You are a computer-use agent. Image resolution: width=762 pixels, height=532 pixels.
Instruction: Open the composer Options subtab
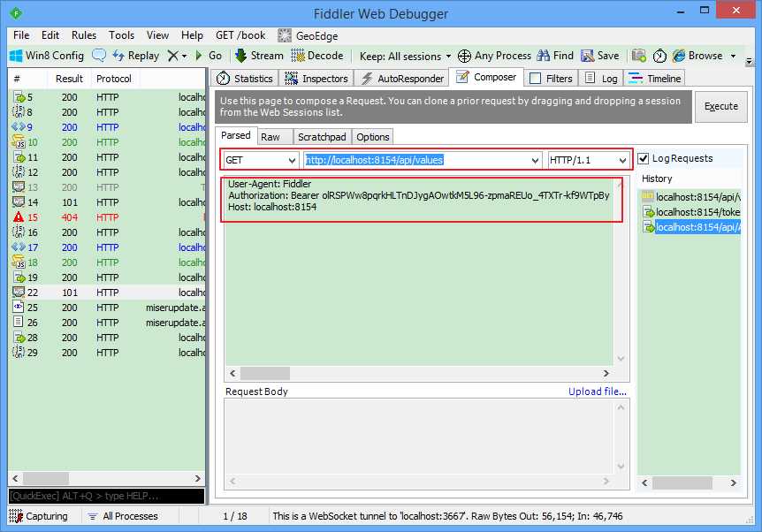coord(373,137)
